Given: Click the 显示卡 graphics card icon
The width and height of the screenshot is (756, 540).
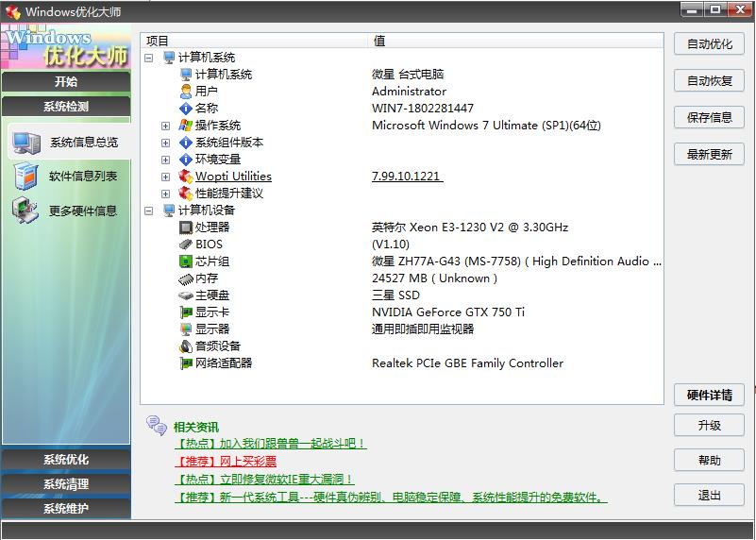Looking at the screenshot, I should click(186, 312).
